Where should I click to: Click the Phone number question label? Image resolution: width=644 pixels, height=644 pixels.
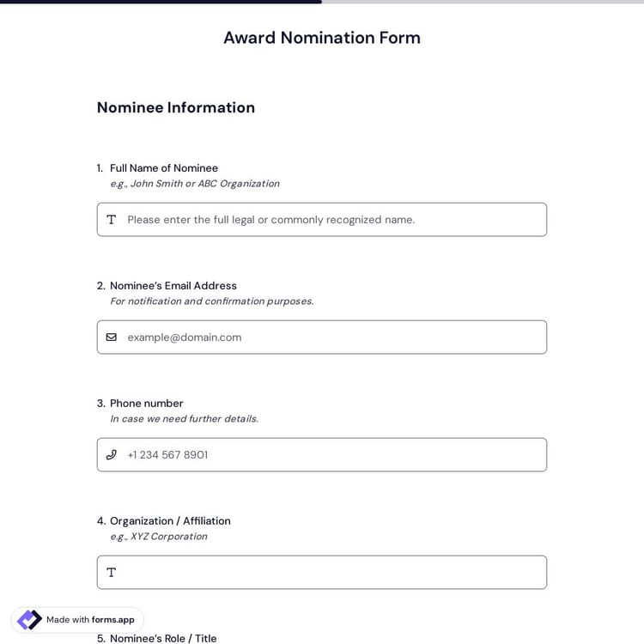point(147,404)
